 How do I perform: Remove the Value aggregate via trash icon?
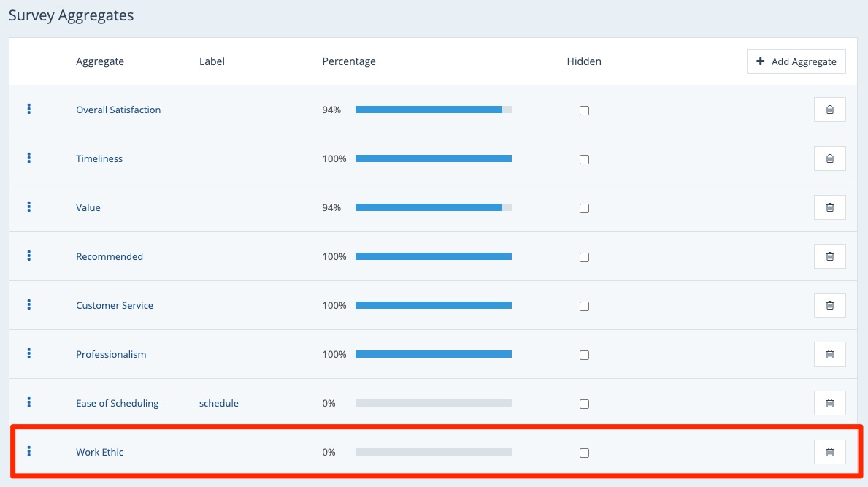point(829,207)
